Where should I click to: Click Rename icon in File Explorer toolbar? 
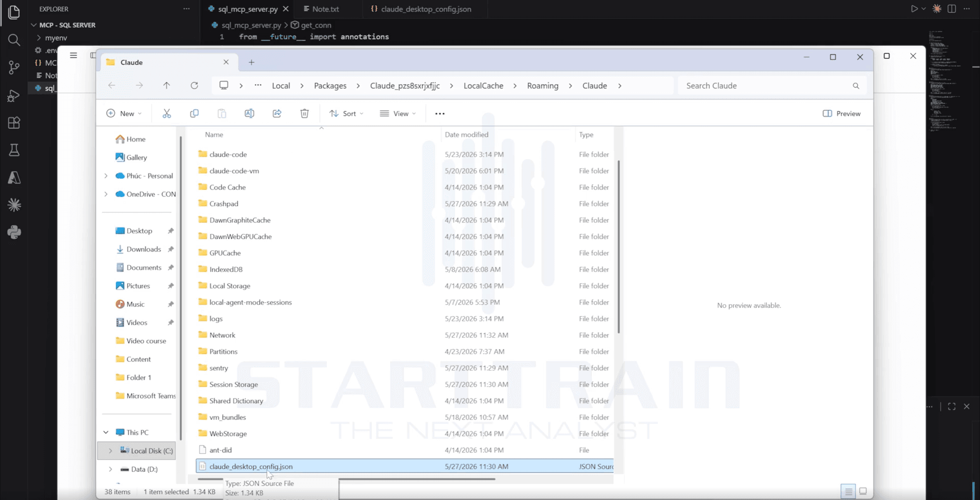(249, 113)
